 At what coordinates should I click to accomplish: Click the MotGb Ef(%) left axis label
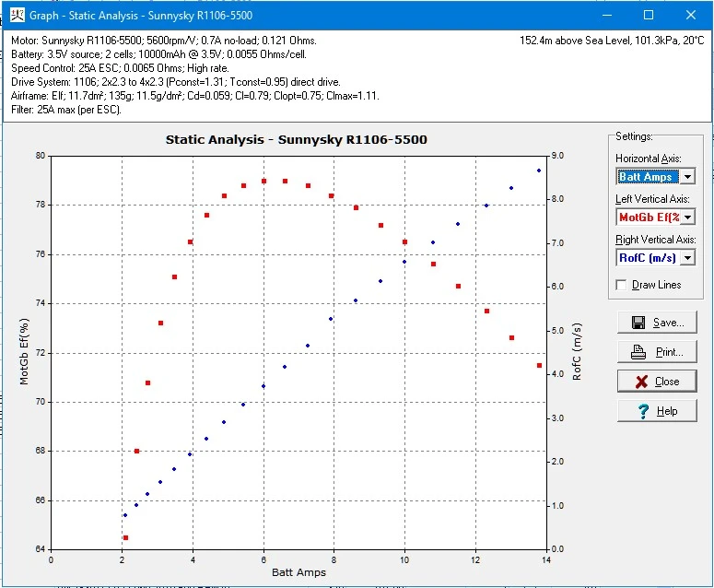coord(25,352)
